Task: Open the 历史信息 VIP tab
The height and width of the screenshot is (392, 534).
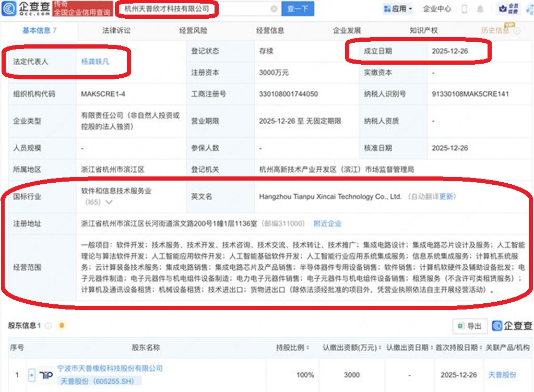Action: click(495, 31)
